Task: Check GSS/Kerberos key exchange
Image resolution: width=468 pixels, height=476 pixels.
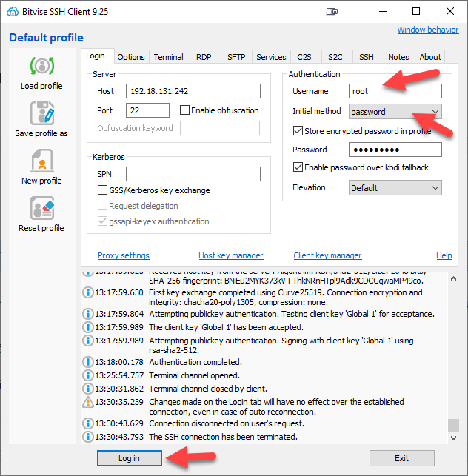Action: [x=102, y=190]
